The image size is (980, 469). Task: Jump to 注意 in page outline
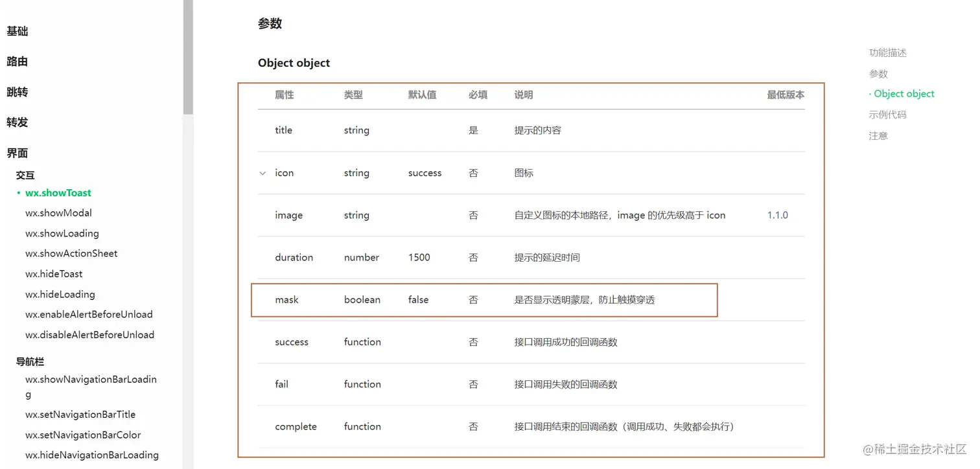(x=878, y=136)
